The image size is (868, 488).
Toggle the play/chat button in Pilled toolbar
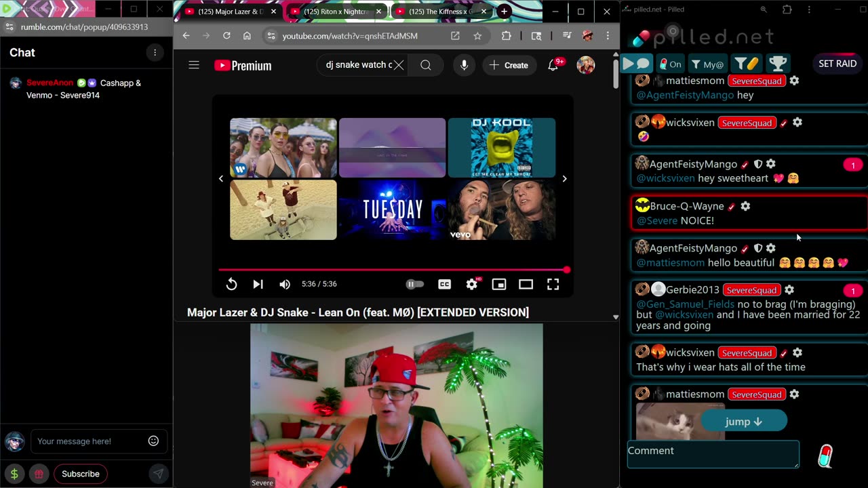pyautogui.click(x=636, y=64)
